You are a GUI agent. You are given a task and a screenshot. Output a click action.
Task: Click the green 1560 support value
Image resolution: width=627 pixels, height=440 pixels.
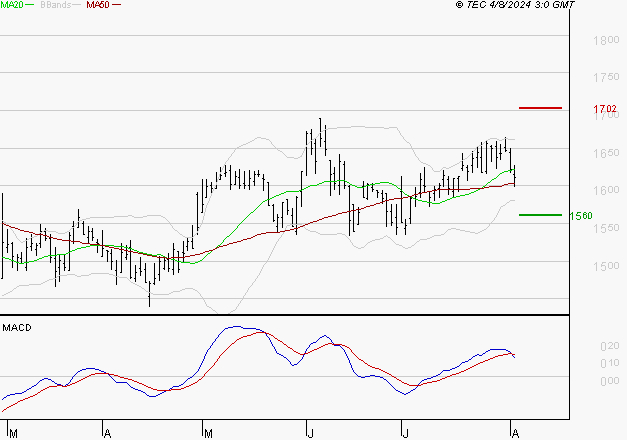click(x=581, y=216)
